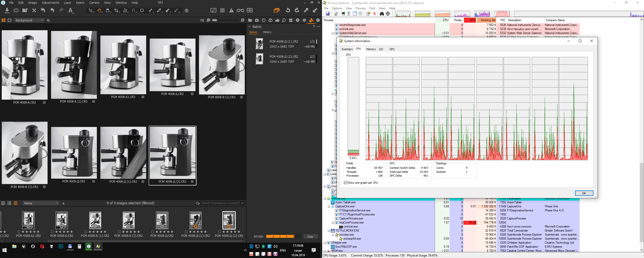Toggle the proofing glasses icon

(240, 10)
